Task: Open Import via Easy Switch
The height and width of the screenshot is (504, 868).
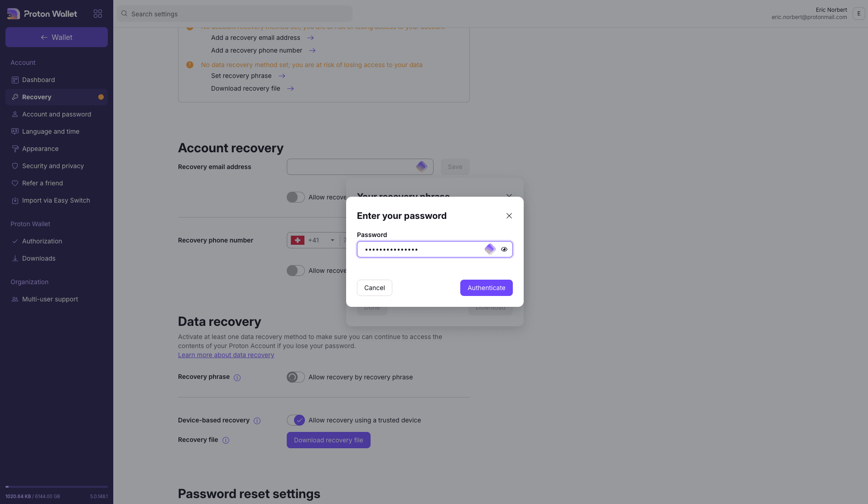Action: tap(55, 200)
